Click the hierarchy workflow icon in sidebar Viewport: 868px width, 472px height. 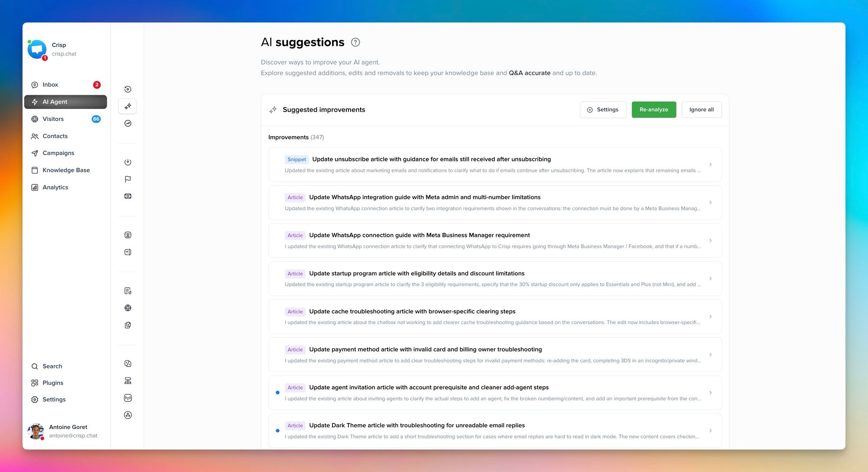(x=128, y=381)
